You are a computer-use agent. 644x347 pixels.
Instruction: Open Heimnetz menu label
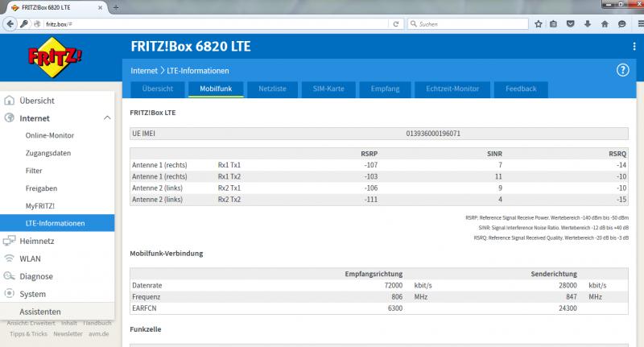pos(37,241)
